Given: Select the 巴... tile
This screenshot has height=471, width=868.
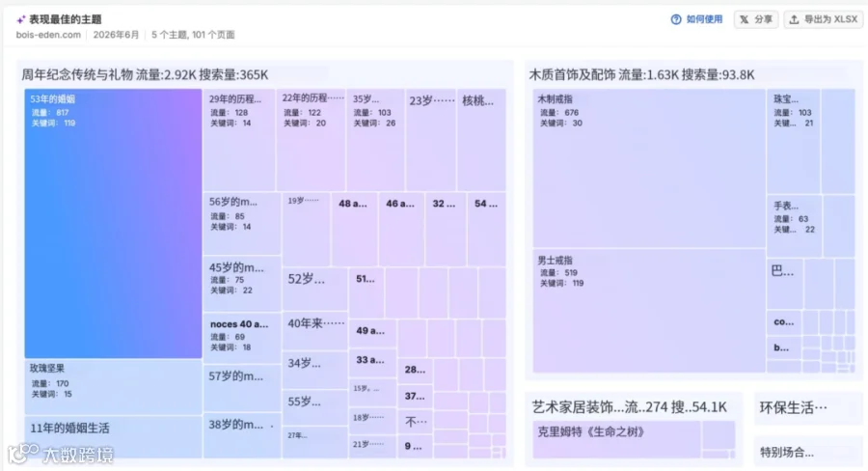Looking at the screenshot, I should [784, 284].
